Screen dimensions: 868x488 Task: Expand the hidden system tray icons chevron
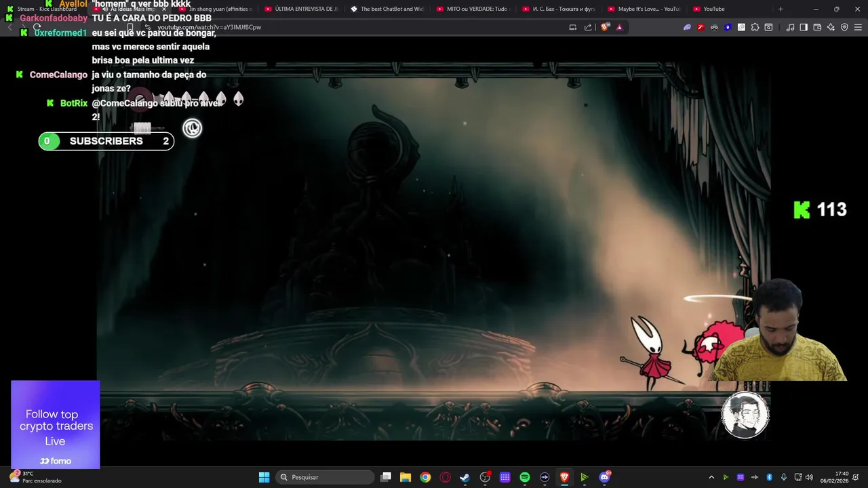click(x=711, y=477)
